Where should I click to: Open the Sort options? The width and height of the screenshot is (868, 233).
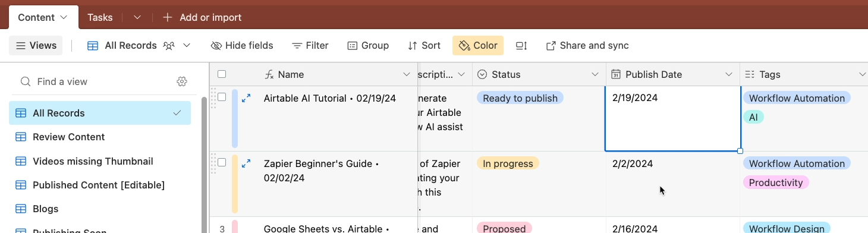click(424, 46)
